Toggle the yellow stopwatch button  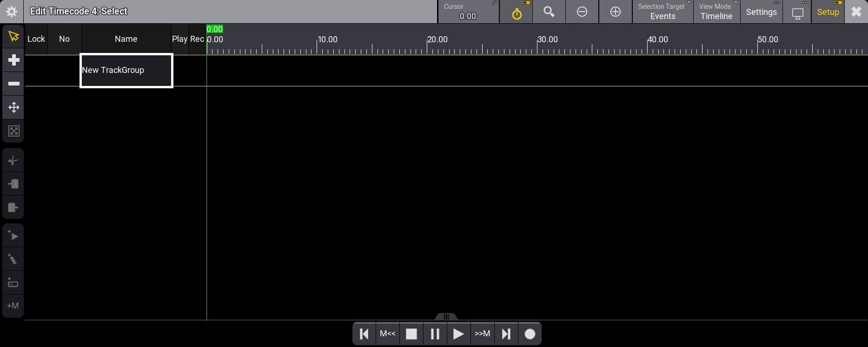pos(517,12)
